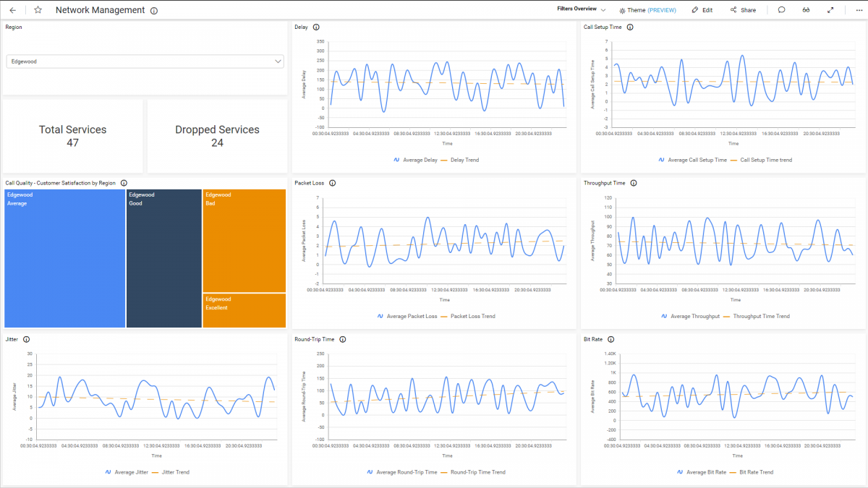The image size is (868, 488).
Task: Open the Network Management dashboard info tooltip
Action: [x=153, y=10]
